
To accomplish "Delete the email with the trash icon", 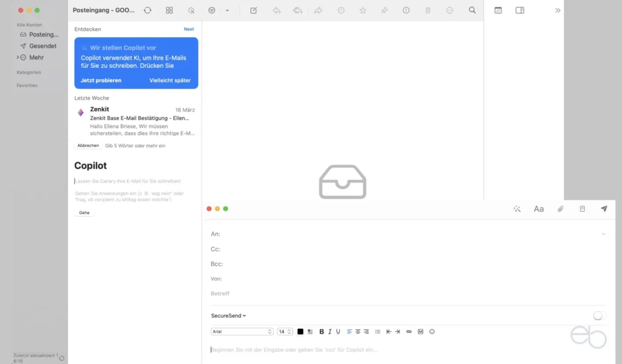I will (428, 10).
